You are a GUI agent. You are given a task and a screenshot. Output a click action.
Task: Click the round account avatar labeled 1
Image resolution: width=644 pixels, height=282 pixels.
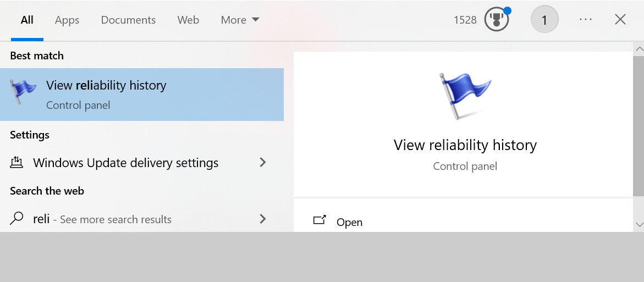(x=544, y=19)
